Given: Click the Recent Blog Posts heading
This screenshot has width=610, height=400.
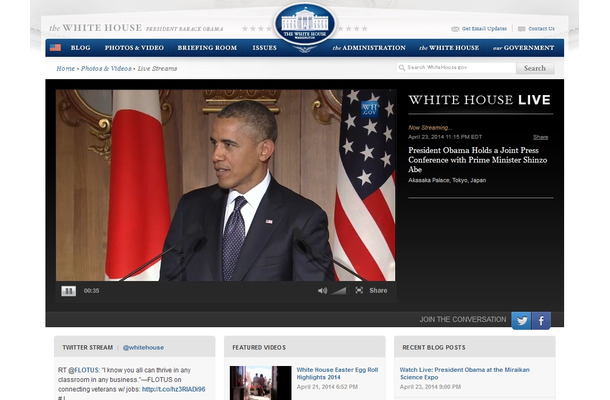Looking at the screenshot, I should (434, 347).
